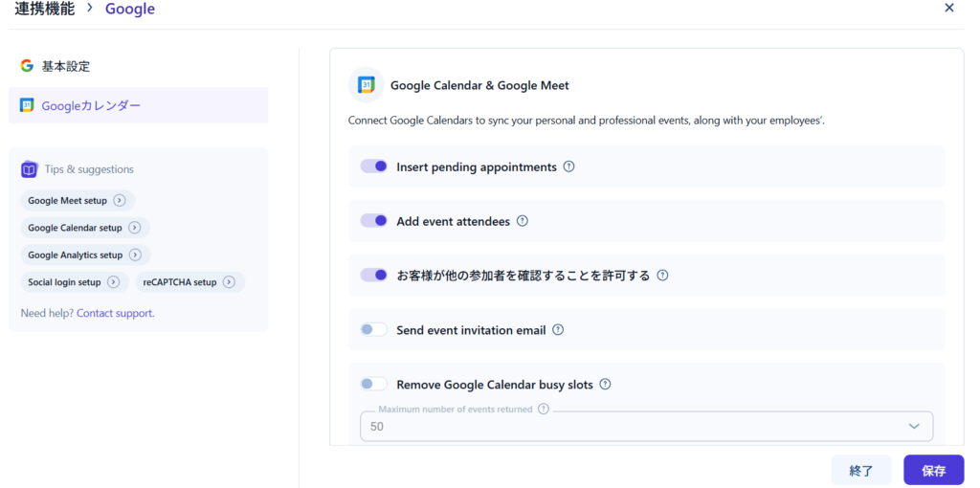This screenshot has height=488, width=980.
Task: Select the Googleカレンダー sidebar tab
Action: [x=90, y=105]
